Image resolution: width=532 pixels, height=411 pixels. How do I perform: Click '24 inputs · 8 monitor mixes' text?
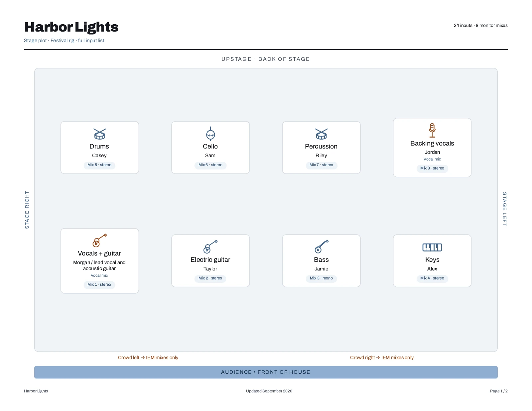(480, 26)
